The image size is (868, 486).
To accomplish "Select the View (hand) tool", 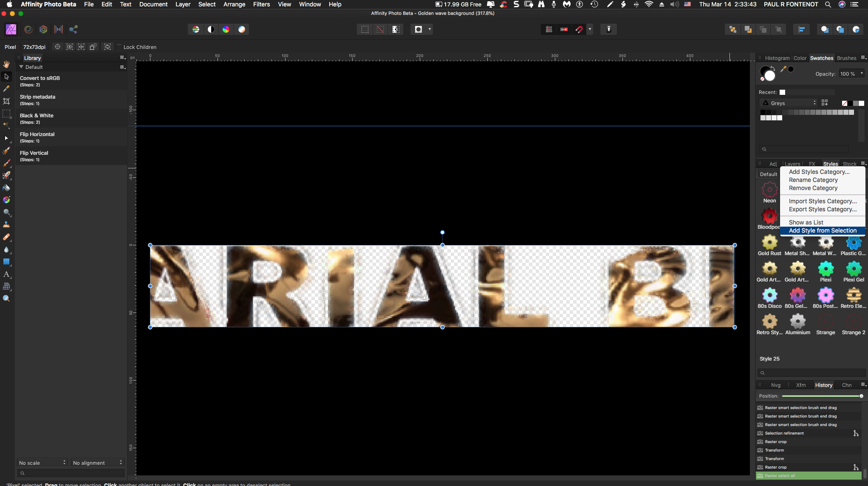I will (x=6, y=64).
